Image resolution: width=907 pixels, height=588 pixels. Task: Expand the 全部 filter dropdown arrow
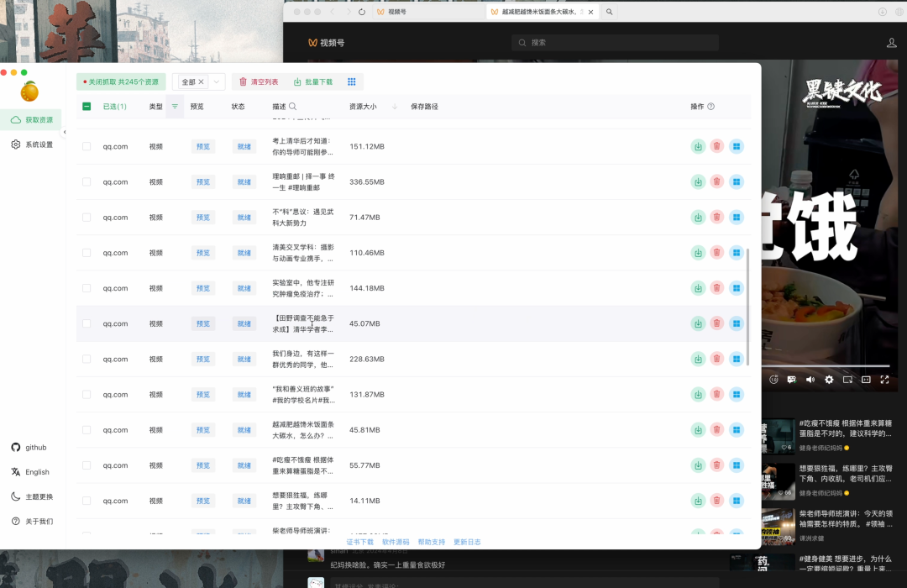(218, 81)
